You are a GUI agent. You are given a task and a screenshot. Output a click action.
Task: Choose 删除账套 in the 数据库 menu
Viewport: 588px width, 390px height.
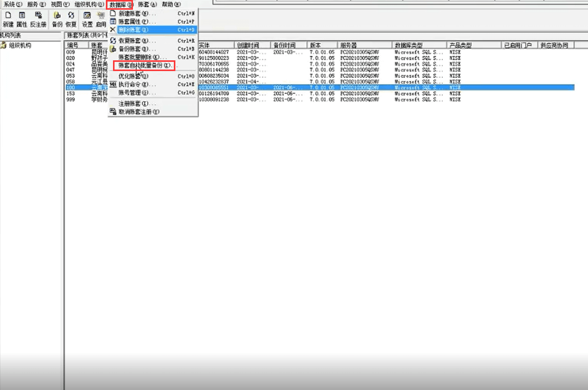[x=134, y=30]
